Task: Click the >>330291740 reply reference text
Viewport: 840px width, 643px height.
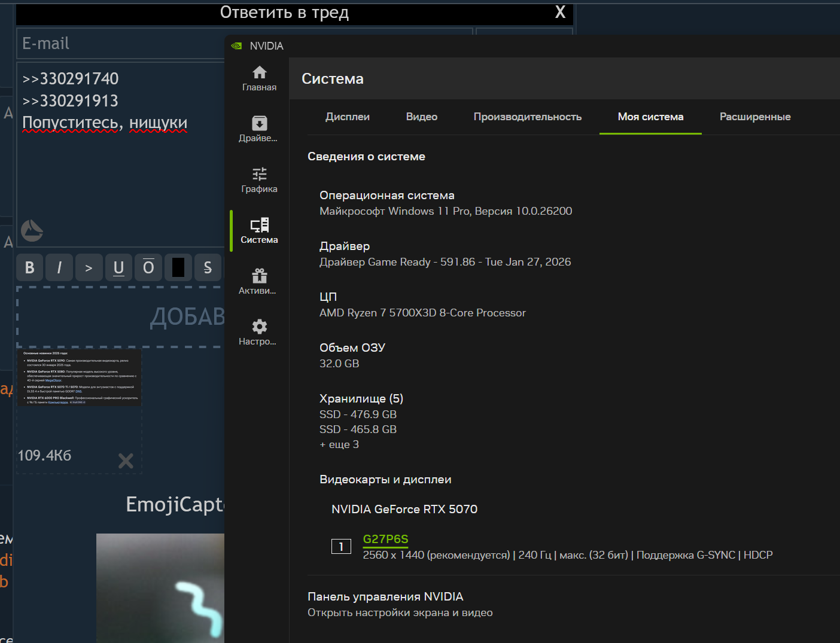Action: [x=71, y=78]
